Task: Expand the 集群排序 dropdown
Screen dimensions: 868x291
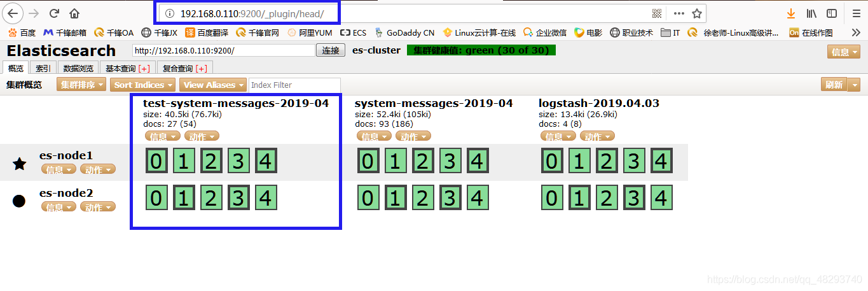Action: click(x=82, y=85)
